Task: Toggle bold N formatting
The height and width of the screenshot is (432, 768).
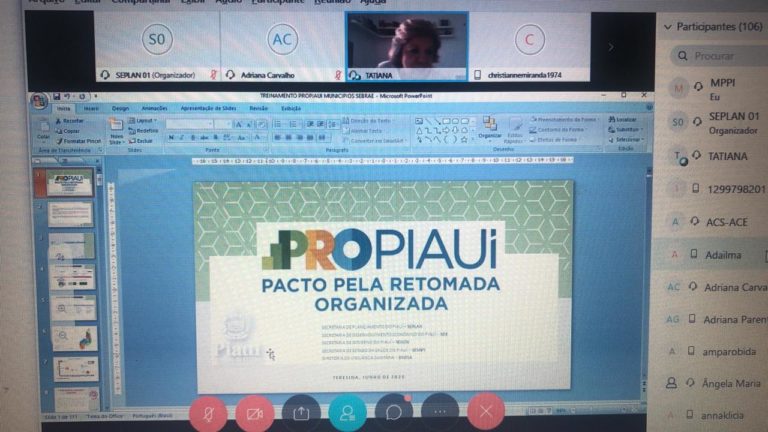Action: [171, 138]
